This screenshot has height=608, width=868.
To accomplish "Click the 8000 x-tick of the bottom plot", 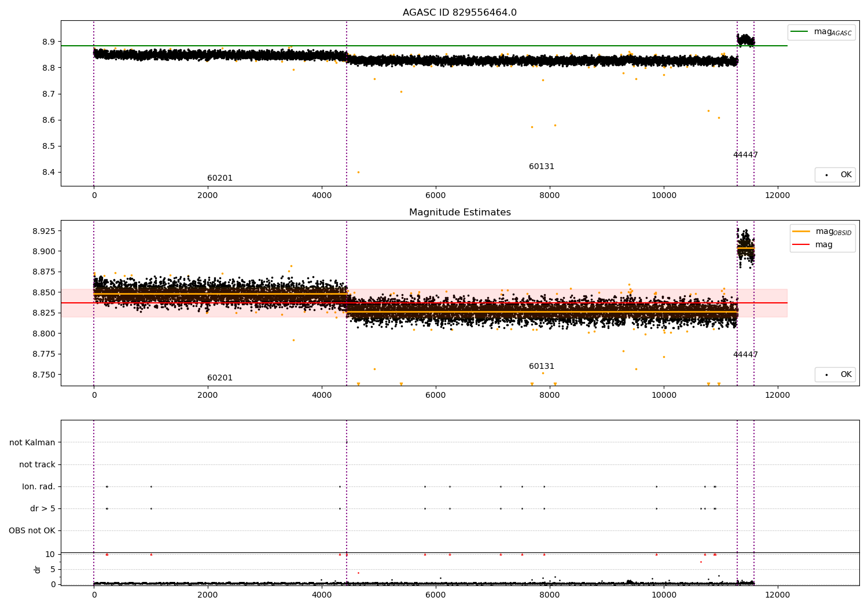I will tap(550, 595).
